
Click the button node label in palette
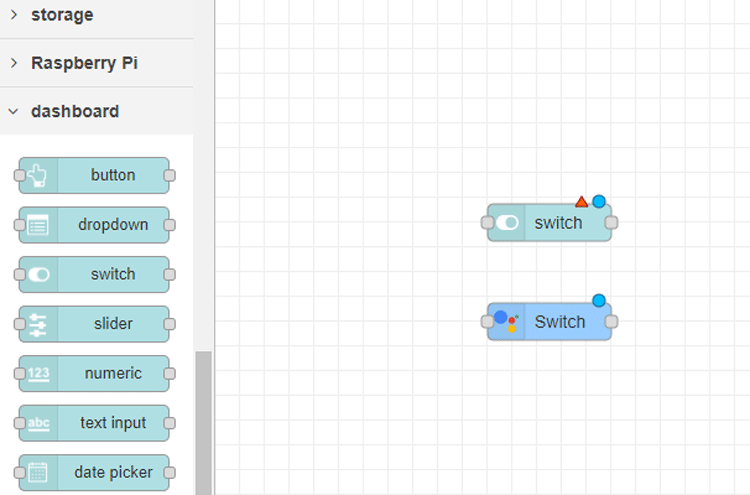pos(113,175)
